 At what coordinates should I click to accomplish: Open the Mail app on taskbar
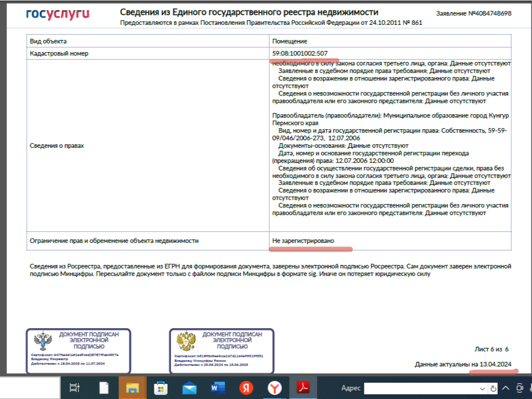189,388
